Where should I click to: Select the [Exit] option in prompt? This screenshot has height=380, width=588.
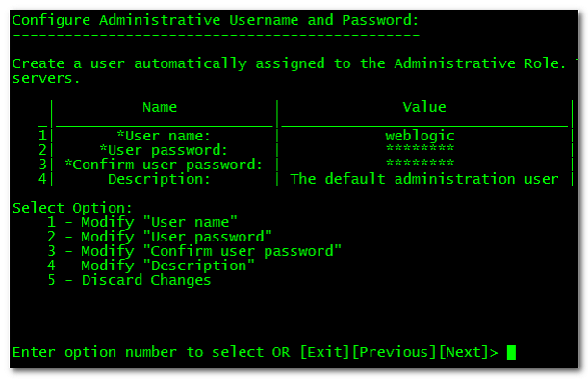point(325,353)
